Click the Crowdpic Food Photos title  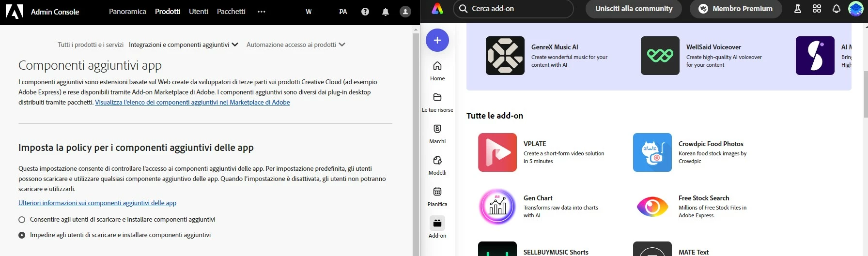point(711,144)
